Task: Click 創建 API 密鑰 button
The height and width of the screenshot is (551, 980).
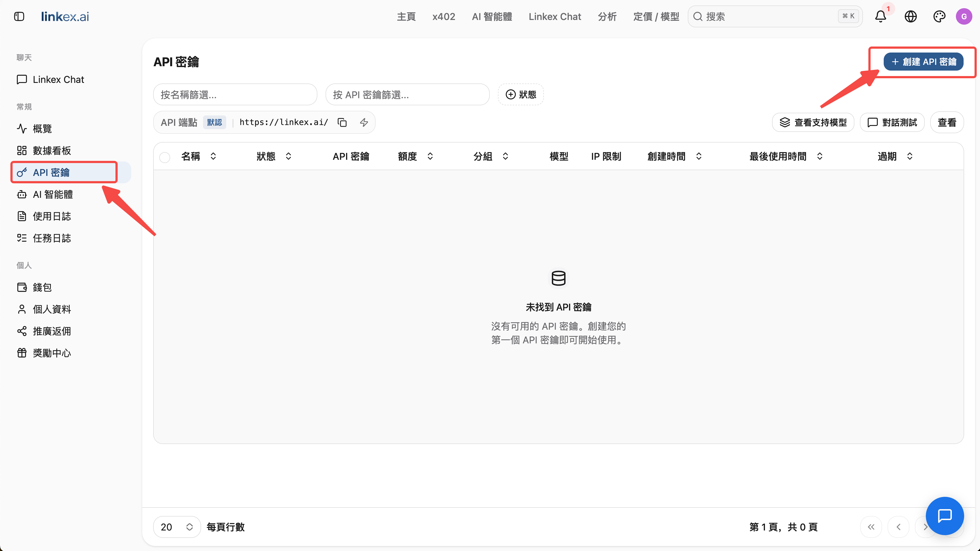Action: (923, 62)
